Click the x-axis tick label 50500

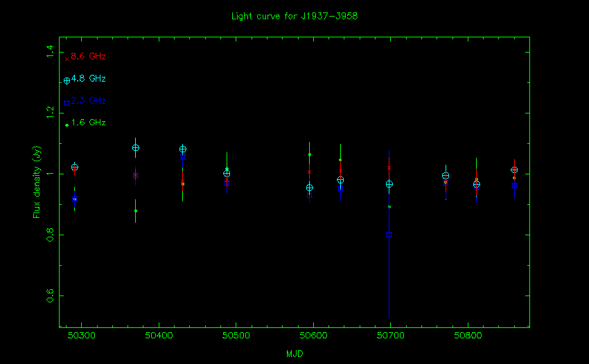point(236,336)
